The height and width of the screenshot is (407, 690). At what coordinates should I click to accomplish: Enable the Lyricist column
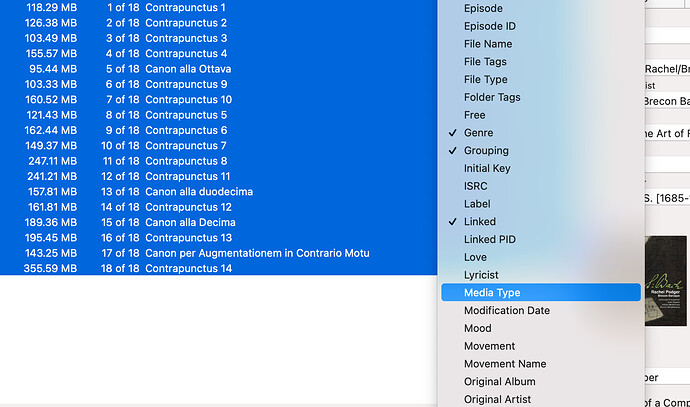pos(481,275)
